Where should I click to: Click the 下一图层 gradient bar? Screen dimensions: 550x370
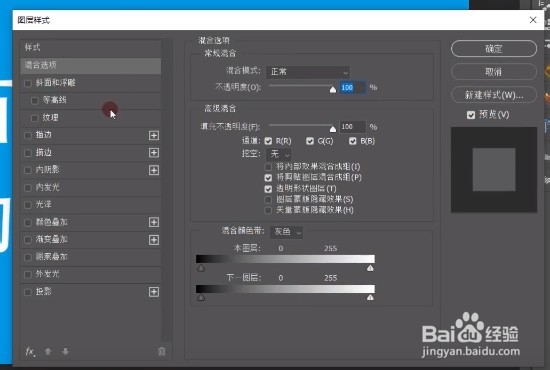(x=285, y=289)
